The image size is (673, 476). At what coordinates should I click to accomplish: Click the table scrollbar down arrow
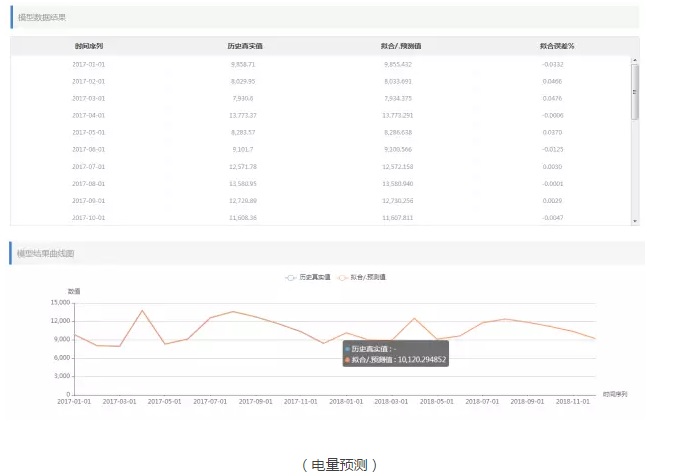pos(634,221)
